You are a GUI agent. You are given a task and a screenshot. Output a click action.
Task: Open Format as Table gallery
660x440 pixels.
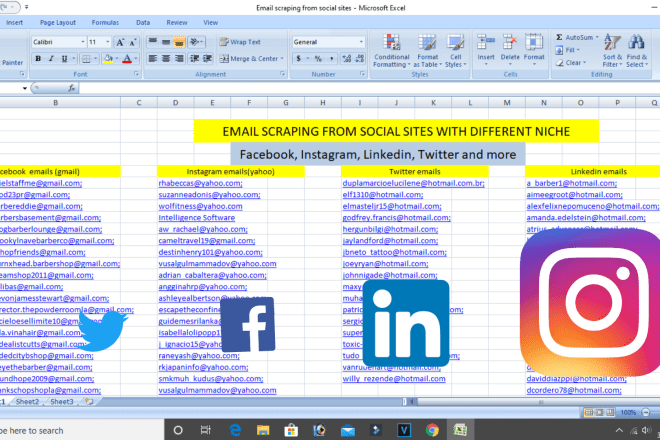click(x=428, y=51)
